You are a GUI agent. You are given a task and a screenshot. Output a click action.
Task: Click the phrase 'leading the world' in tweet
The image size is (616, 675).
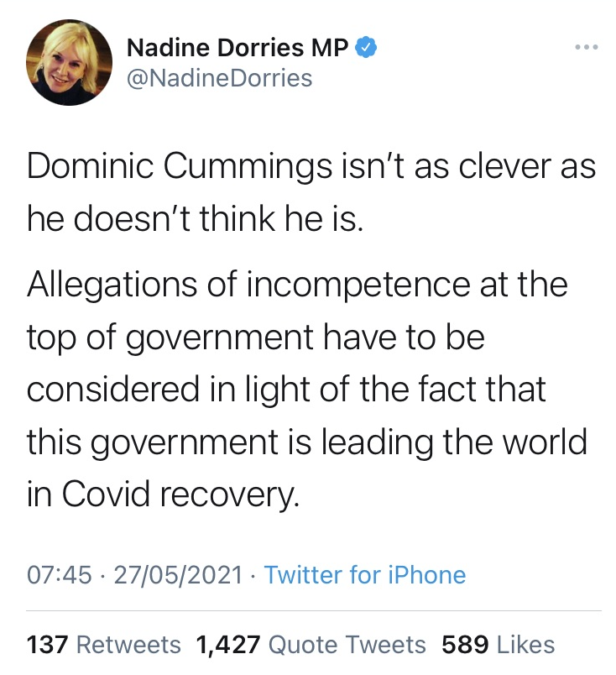pos(455,442)
